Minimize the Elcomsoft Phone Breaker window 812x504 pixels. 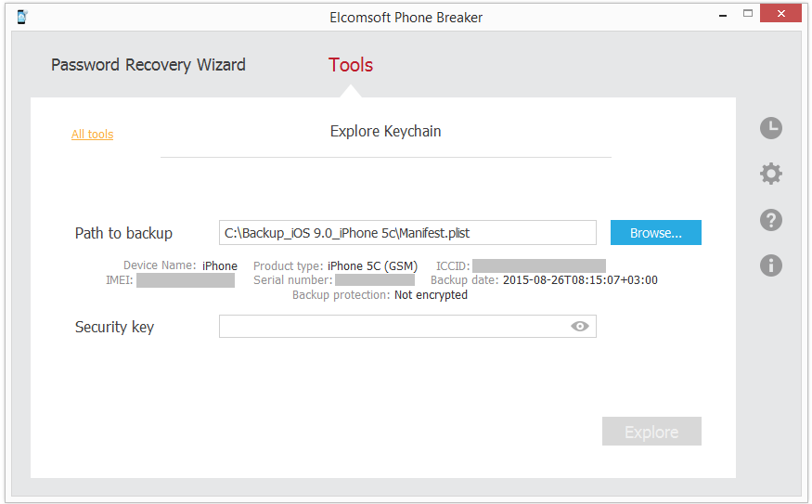click(722, 14)
